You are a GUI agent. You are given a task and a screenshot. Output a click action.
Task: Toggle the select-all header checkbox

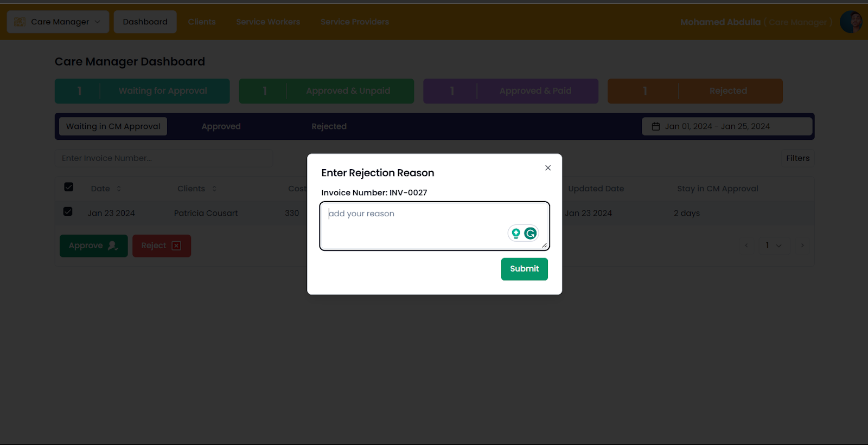[69, 187]
